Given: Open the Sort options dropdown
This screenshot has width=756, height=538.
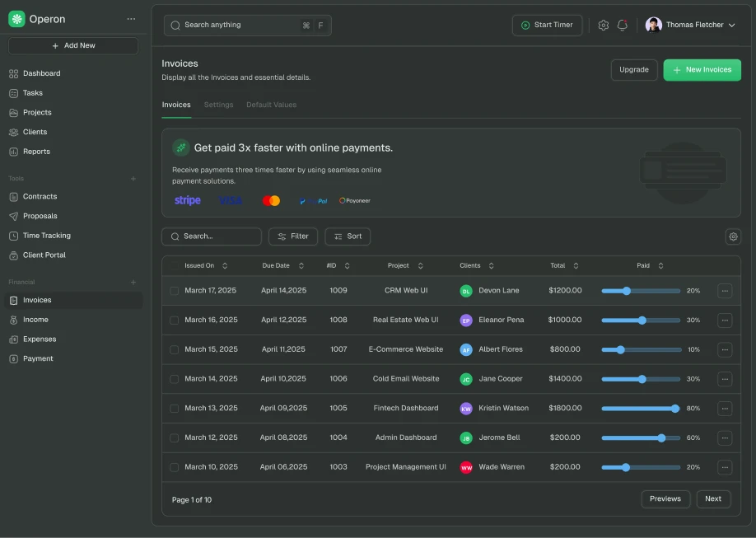Looking at the screenshot, I should coord(347,236).
